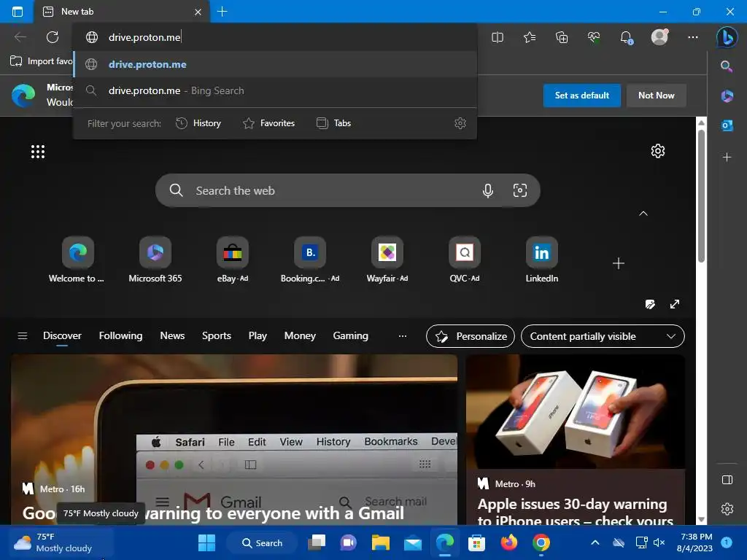Switch to the Following tab
Viewport: 747px width, 560px height.
tap(120, 335)
